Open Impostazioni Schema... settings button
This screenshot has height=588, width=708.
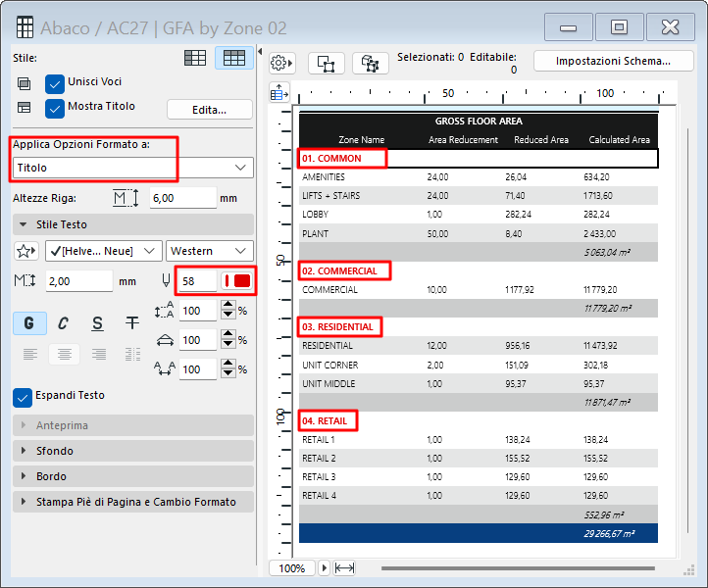click(612, 61)
